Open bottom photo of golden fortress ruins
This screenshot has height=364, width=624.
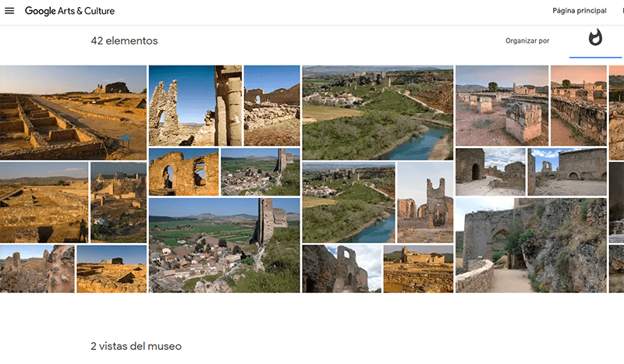click(418, 269)
